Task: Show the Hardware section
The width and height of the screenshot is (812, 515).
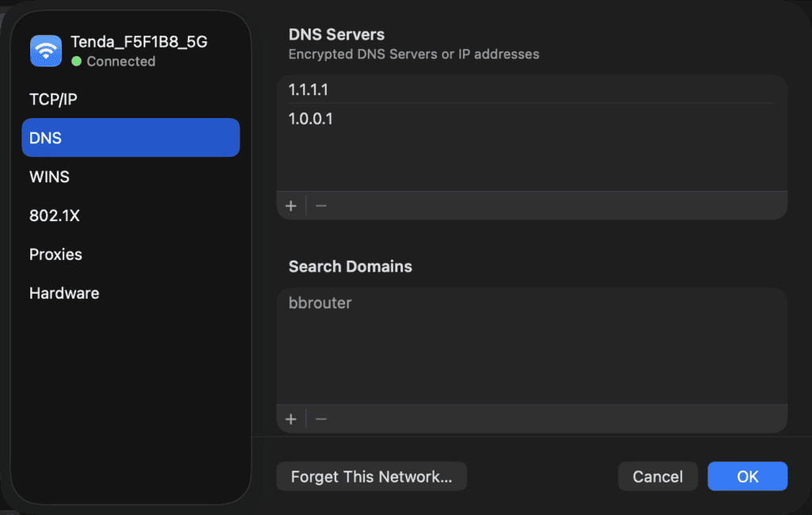Action: (131, 293)
